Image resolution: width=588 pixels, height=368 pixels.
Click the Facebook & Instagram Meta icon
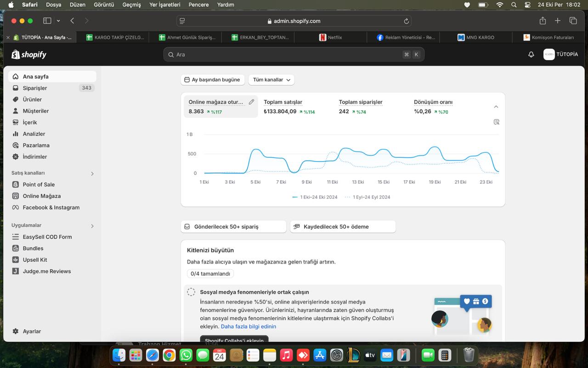(16, 207)
